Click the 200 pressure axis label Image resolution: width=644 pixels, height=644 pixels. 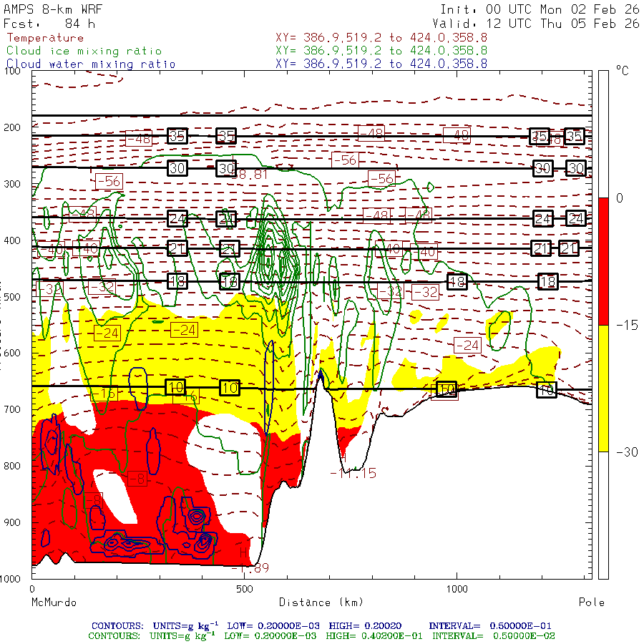(12, 127)
